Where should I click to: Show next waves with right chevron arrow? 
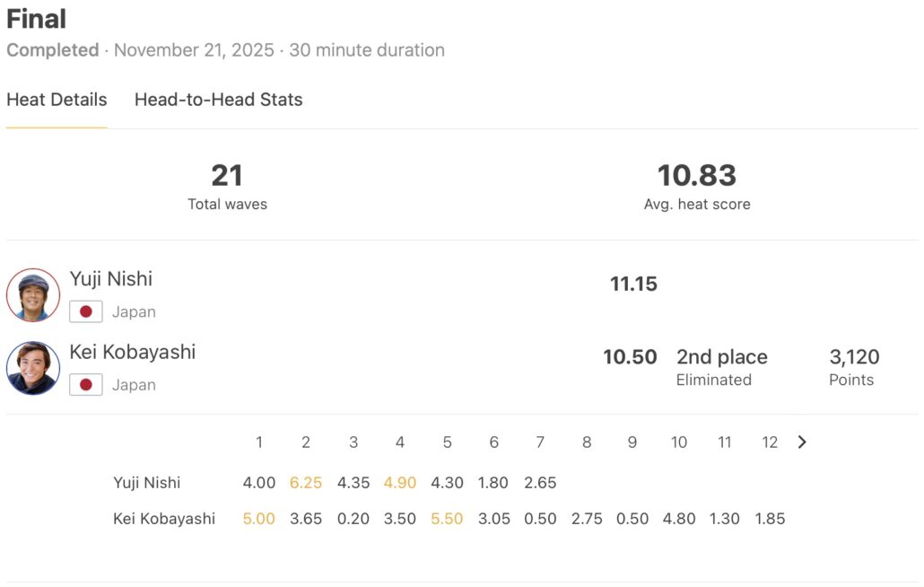pyautogui.click(x=802, y=442)
